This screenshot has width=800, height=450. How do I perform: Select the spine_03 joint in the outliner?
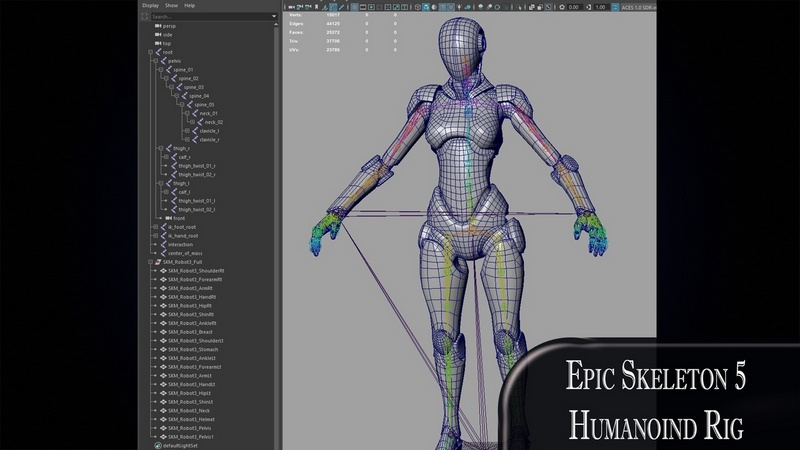pos(193,87)
